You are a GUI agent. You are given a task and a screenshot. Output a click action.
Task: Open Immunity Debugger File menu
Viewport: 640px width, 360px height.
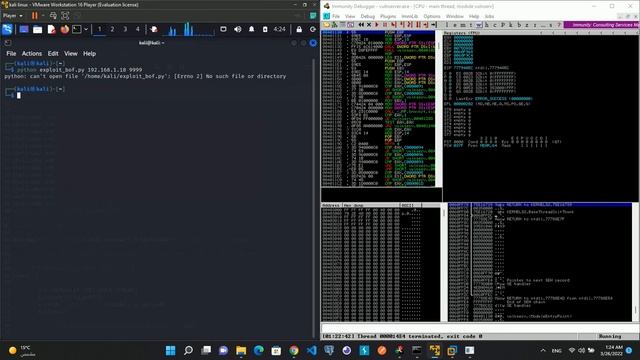336,16
